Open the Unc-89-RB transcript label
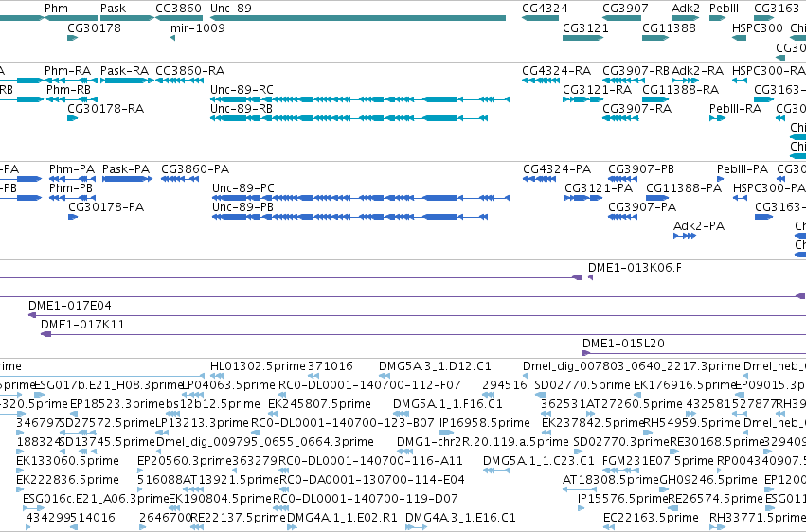Viewport: 806px width, 532px height. [242, 108]
